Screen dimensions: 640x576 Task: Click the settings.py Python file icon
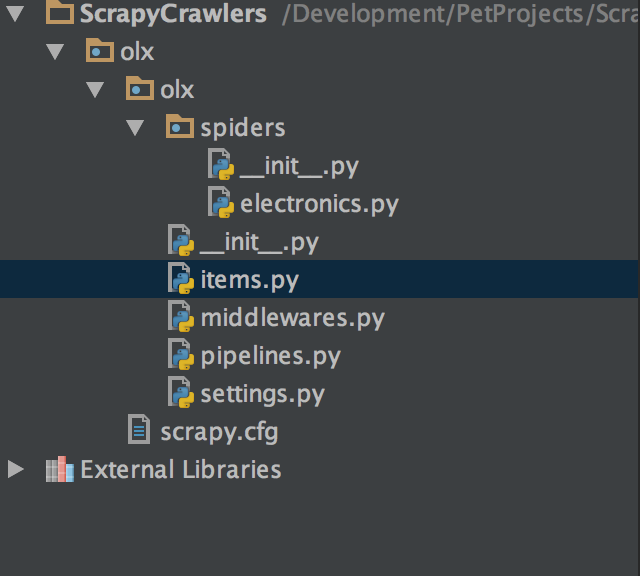pyautogui.click(x=181, y=393)
